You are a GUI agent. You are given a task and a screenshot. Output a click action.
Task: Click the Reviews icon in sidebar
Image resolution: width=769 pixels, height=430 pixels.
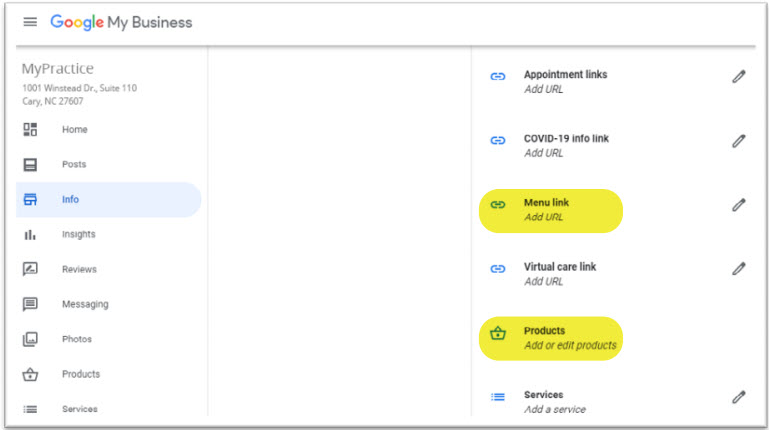click(30, 269)
